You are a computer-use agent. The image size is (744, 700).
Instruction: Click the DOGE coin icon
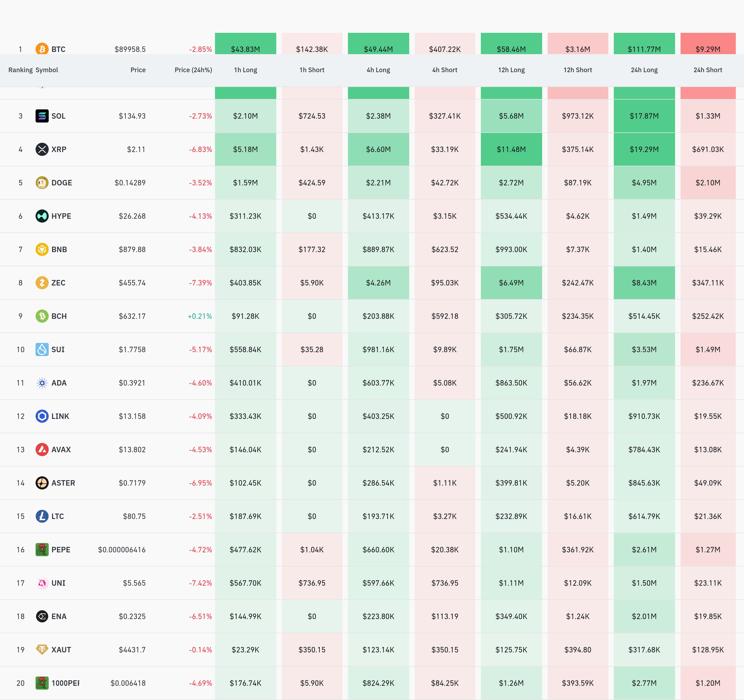pos(42,183)
